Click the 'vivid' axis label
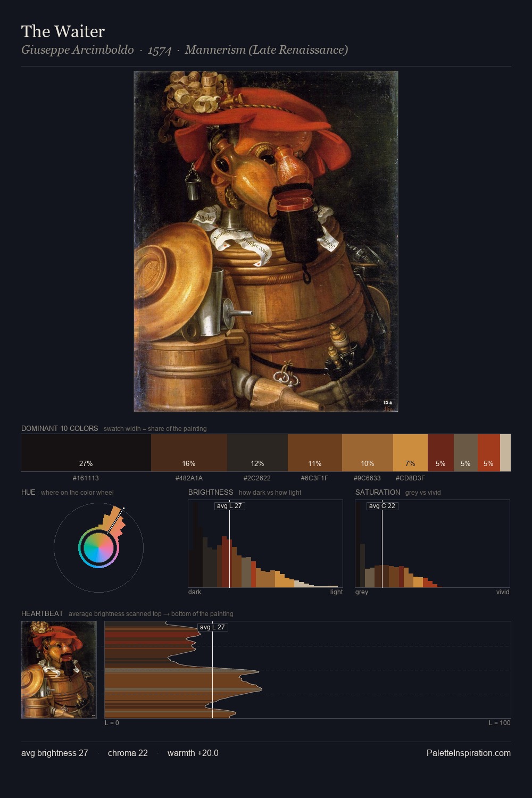 (x=503, y=592)
